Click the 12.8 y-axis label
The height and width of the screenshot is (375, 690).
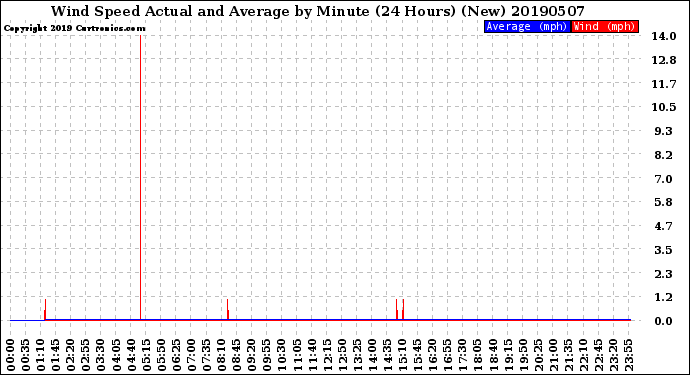pos(664,60)
